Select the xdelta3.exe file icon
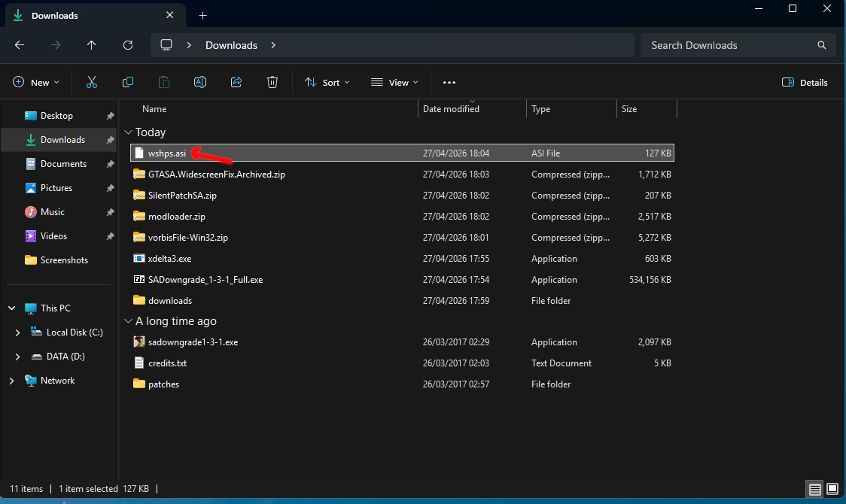The image size is (846, 504). click(x=139, y=258)
